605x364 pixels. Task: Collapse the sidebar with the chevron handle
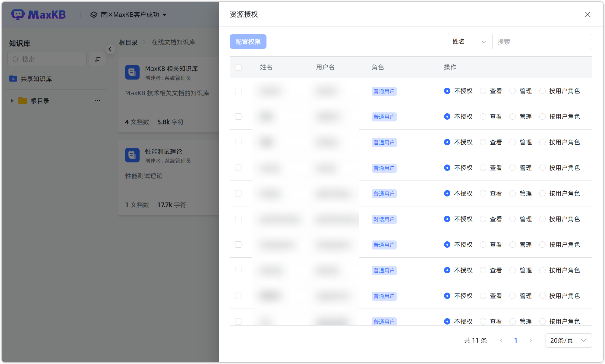tap(110, 49)
